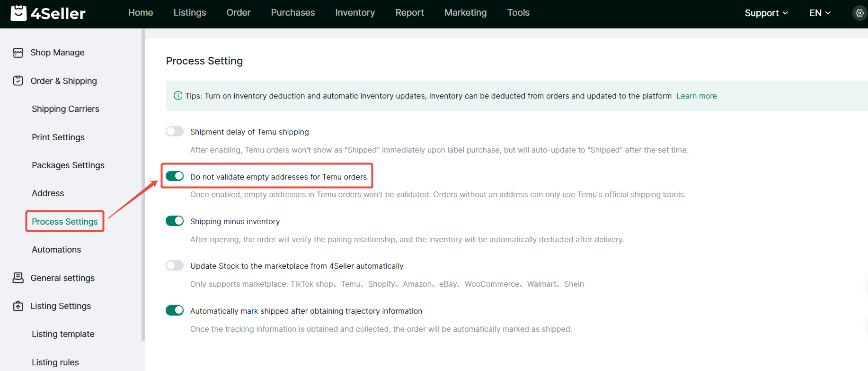Image resolution: width=868 pixels, height=371 pixels.
Task: Open Listing rules page
Action: [x=55, y=362]
